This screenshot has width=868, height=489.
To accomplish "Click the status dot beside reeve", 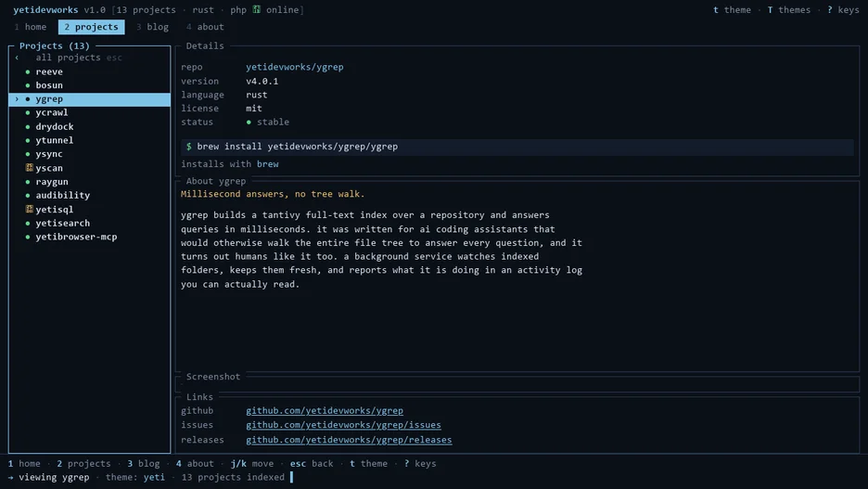I will point(28,72).
